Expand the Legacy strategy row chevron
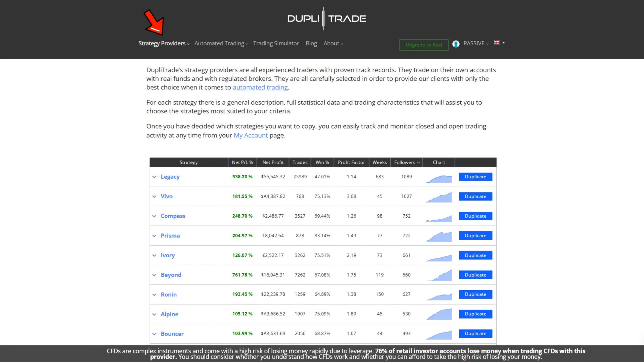 pos(154,177)
